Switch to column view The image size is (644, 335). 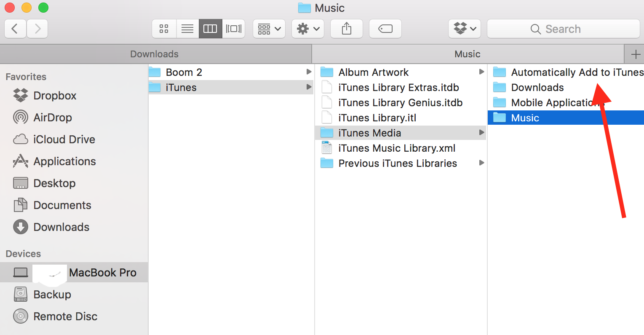pos(210,29)
